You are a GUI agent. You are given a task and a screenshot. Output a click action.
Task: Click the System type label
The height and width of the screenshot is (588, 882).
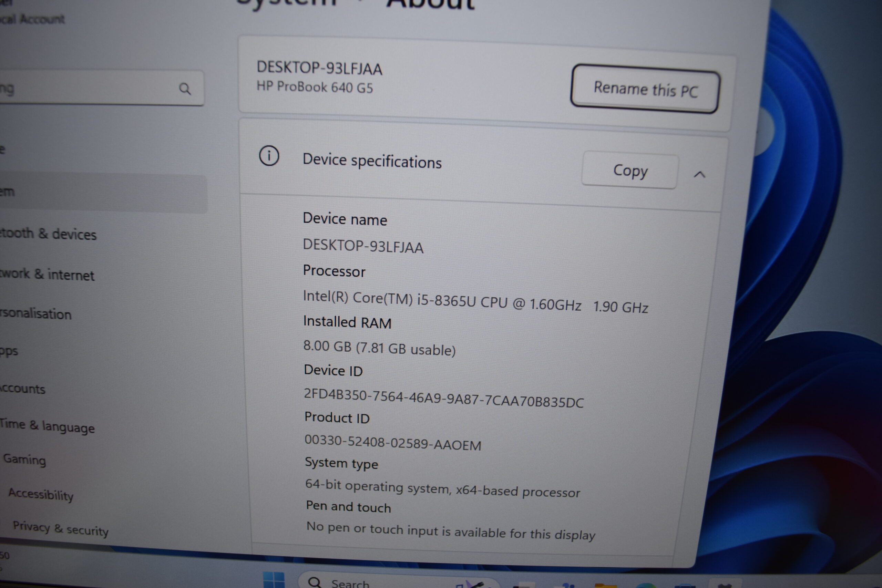point(341,464)
